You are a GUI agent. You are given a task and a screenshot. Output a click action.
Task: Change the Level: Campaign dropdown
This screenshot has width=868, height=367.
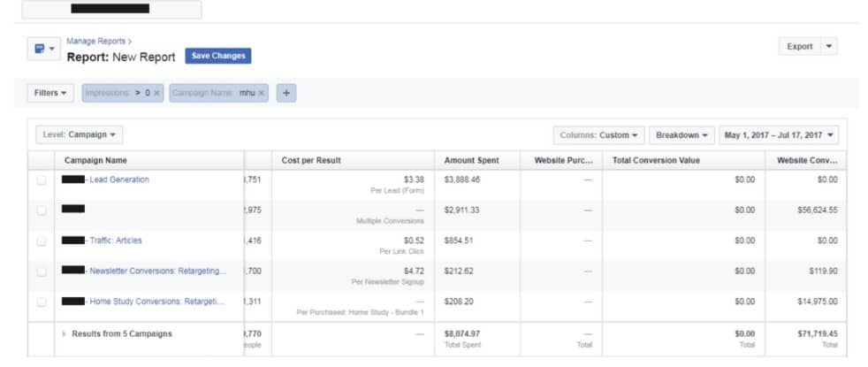coord(80,135)
